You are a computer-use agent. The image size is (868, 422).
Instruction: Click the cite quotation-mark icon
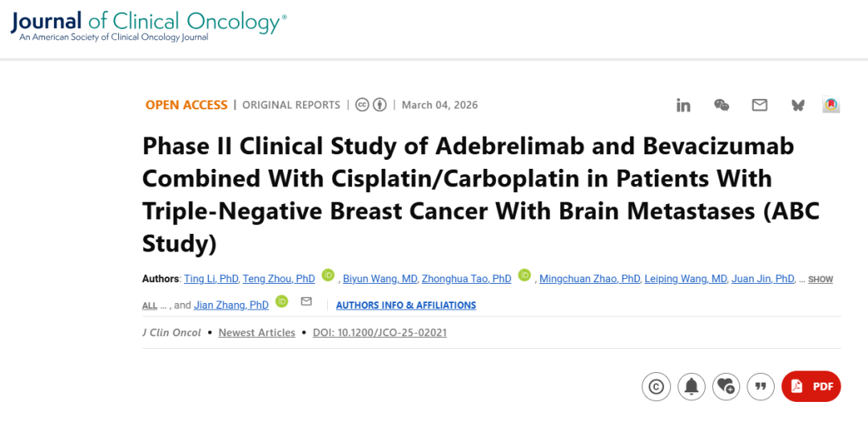760,387
